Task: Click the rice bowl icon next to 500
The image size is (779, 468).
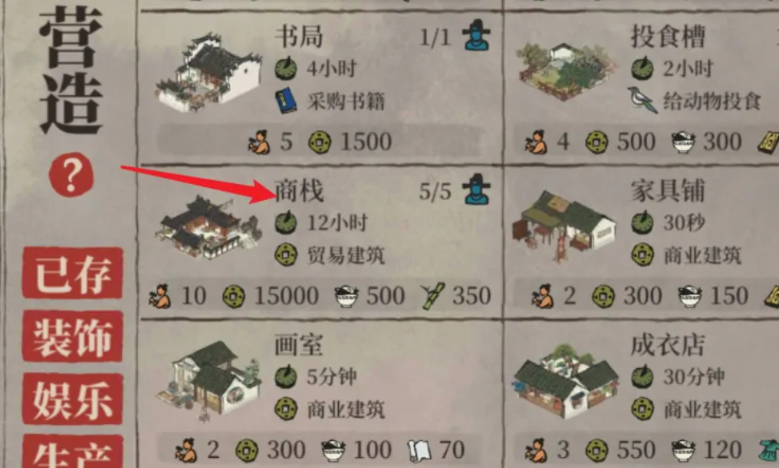Action: pyautogui.click(x=346, y=297)
